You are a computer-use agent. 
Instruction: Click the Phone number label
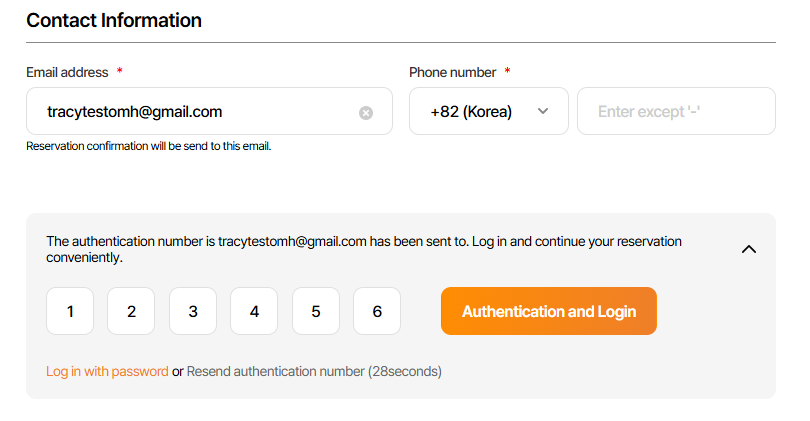[452, 72]
